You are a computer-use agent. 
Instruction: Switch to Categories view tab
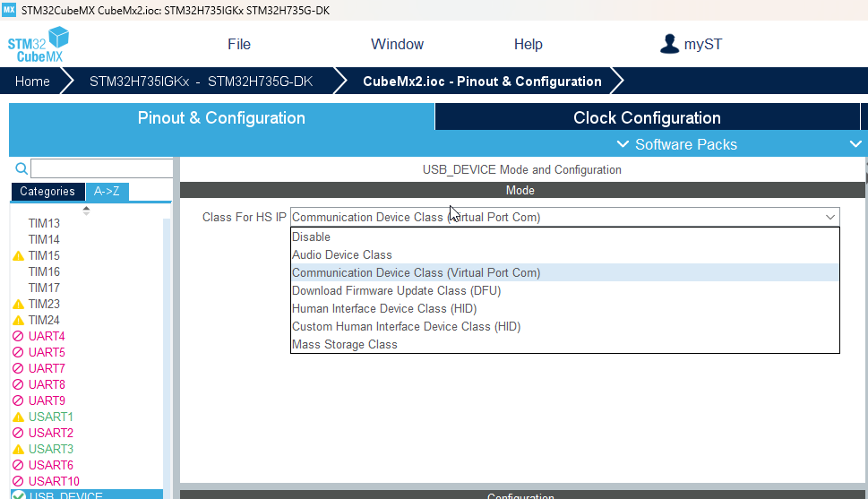[47, 191]
